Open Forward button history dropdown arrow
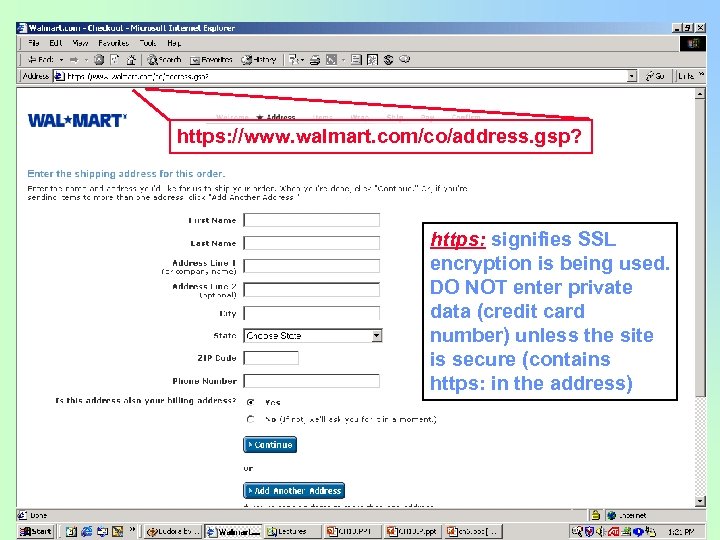Image resolution: width=720 pixels, height=540 pixels. pyautogui.click(x=86, y=60)
